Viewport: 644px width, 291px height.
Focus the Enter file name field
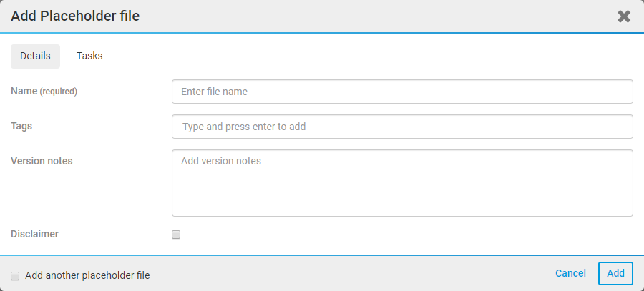[402, 92]
